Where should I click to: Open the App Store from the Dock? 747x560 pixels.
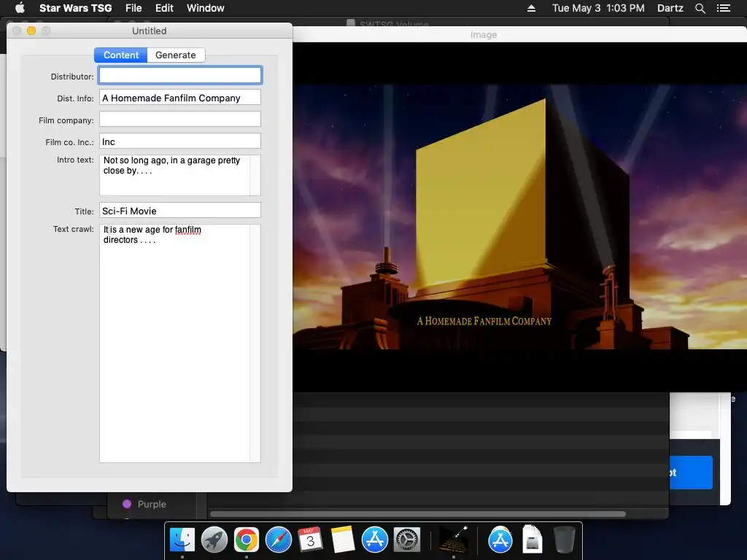click(x=374, y=540)
